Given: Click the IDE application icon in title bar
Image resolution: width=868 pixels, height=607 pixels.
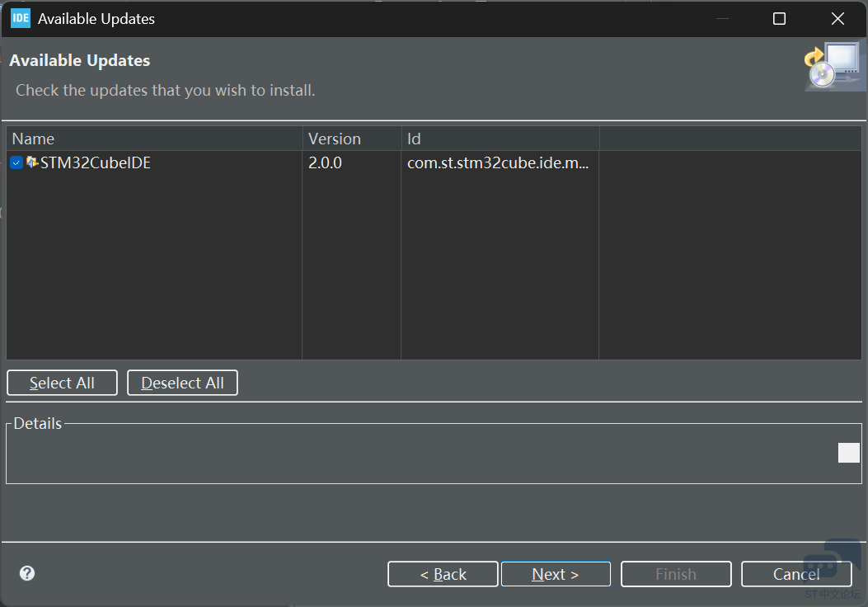Looking at the screenshot, I should (21, 18).
